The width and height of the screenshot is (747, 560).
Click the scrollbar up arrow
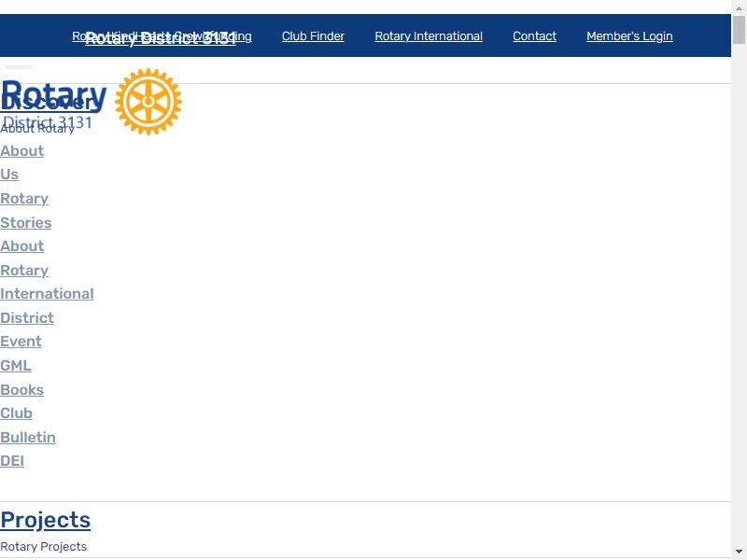tap(739, 8)
